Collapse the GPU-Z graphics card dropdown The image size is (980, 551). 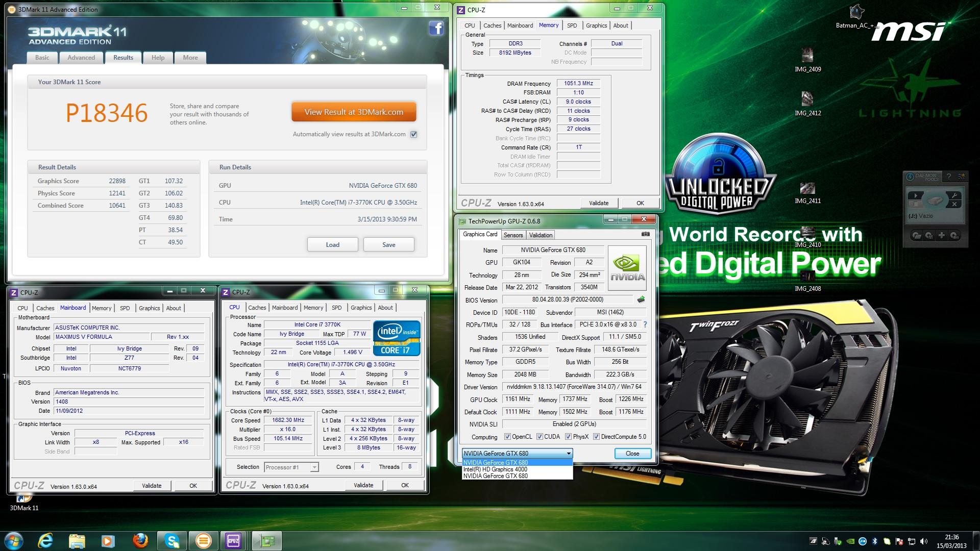pos(568,454)
